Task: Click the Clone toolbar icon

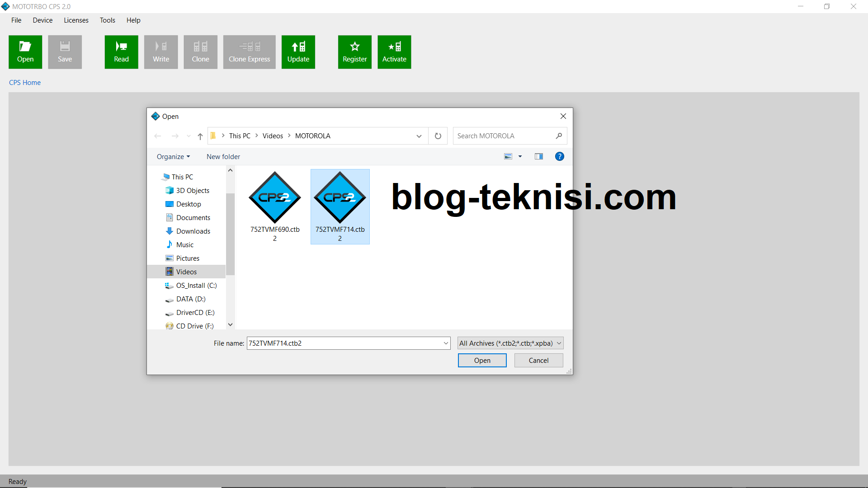Action: (x=200, y=52)
